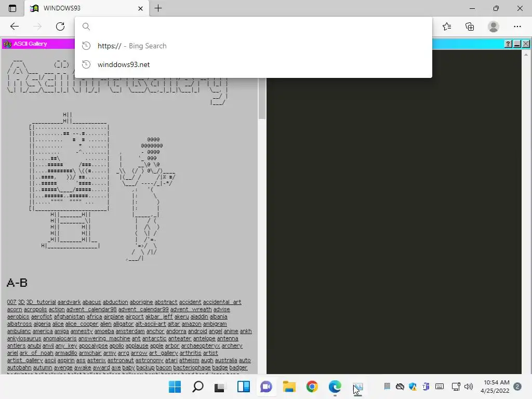Open the 'artist_gallery' link
Viewport: 532px width, 399px height.
click(25, 361)
